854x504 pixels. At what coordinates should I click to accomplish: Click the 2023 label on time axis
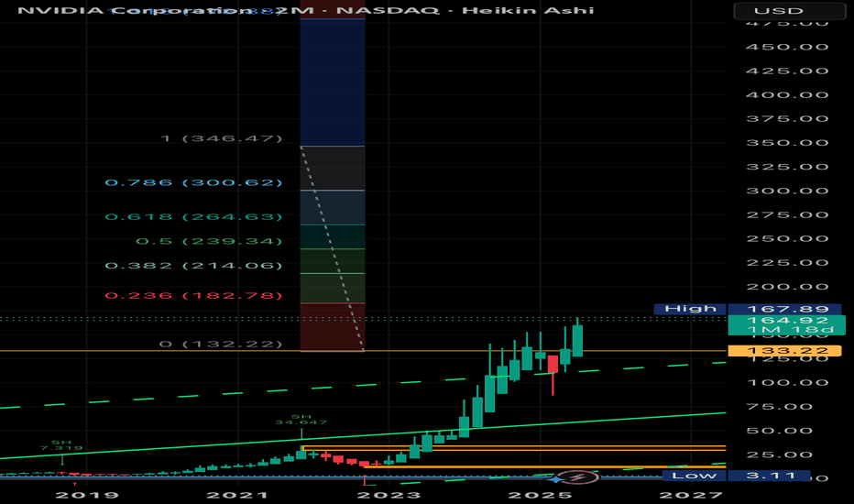(389, 495)
